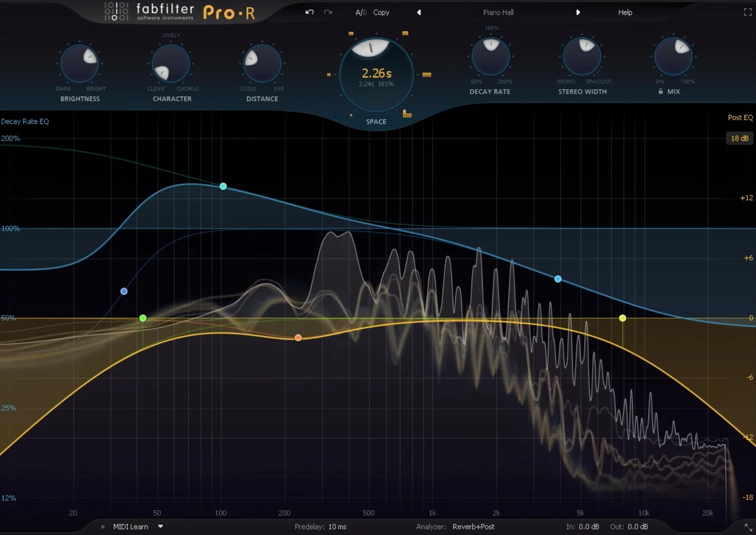Image resolution: width=756 pixels, height=535 pixels.
Task: Click the Mix knob
Action: (673, 56)
